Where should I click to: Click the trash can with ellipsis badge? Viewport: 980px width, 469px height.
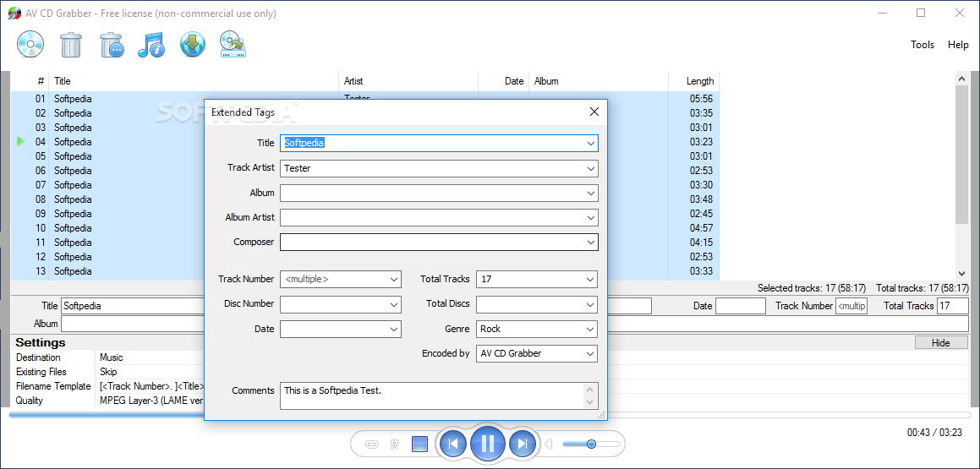[x=112, y=45]
